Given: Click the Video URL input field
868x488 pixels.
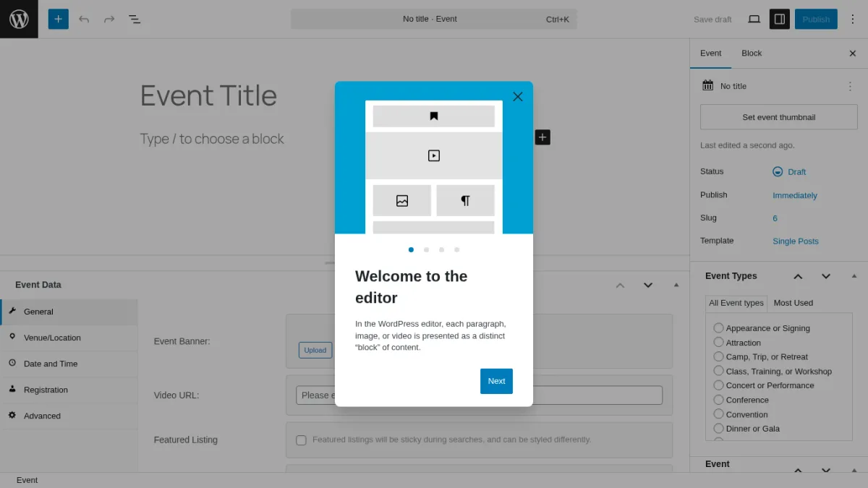Looking at the screenshot, I should point(479,395).
